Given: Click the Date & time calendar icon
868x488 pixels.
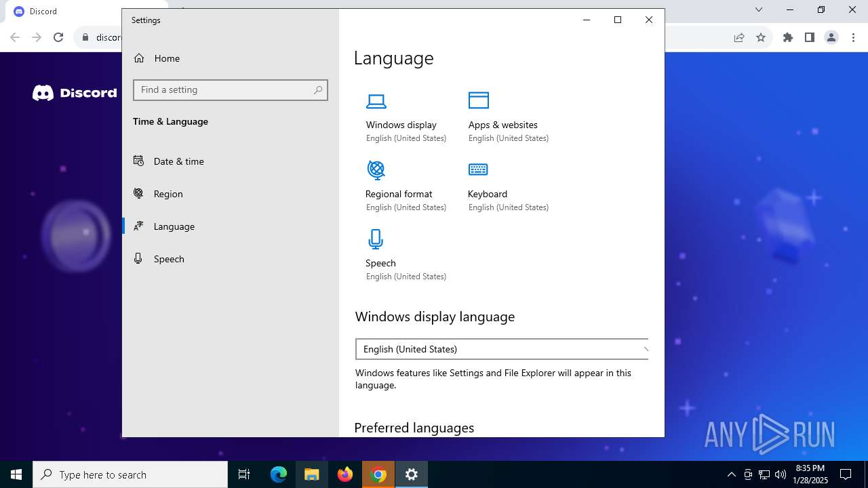Looking at the screenshot, I should point(138,161).
